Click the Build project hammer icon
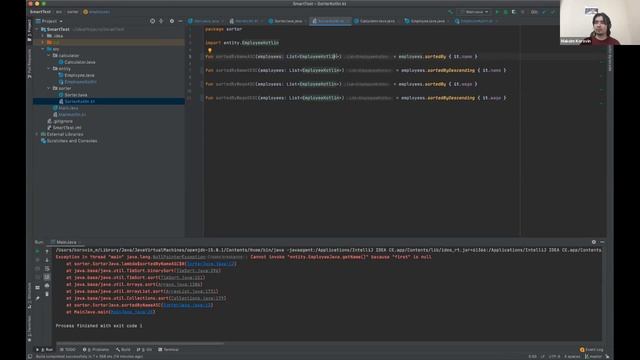The height and width of the screenshot is (360, 640). coord(451,12)
